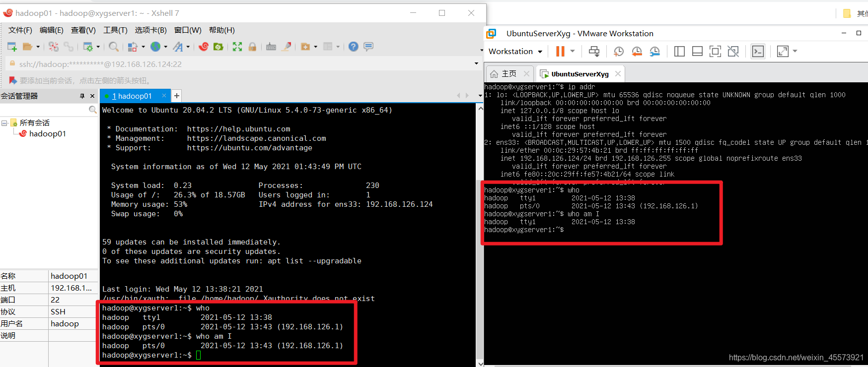Click the full screen arrows icon in Xshell
This screenshot has width=868, height=367.
click(237, 47)
